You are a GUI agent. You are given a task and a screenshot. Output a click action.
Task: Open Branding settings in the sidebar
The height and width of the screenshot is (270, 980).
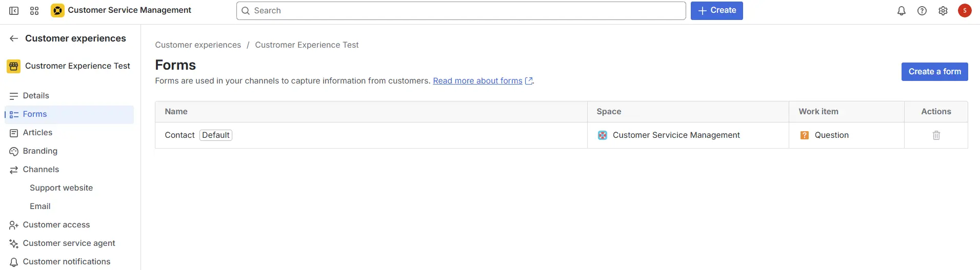pyautogui.click(x=40, y=151)
